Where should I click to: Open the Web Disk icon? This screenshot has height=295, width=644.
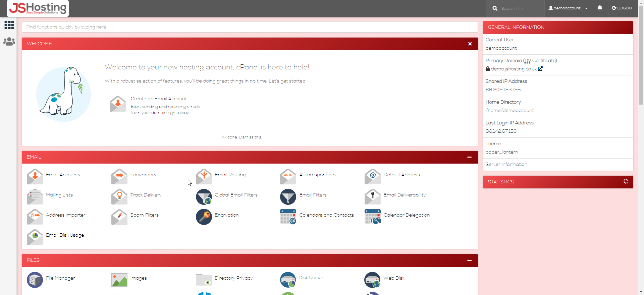click(x=373, y=280)
